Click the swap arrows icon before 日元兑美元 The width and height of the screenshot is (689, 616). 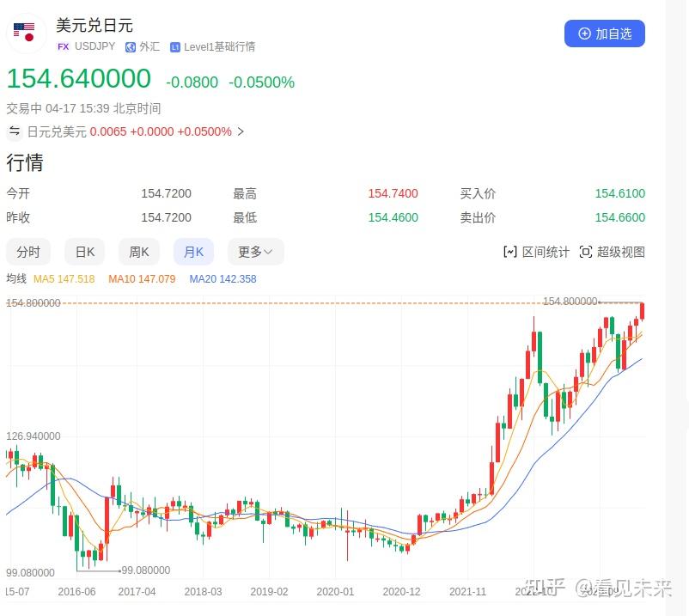(x=14, y=131)
